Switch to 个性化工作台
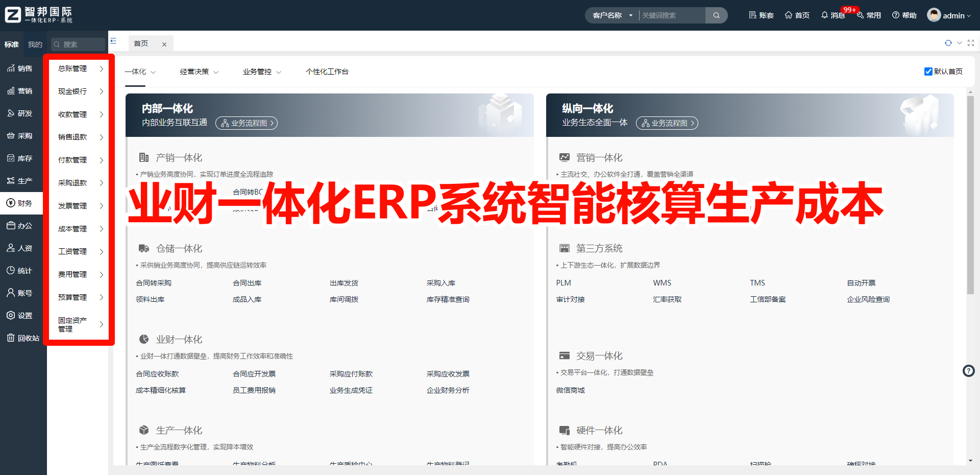The height and width of the screenshot is (475, 980). point(327,72)
